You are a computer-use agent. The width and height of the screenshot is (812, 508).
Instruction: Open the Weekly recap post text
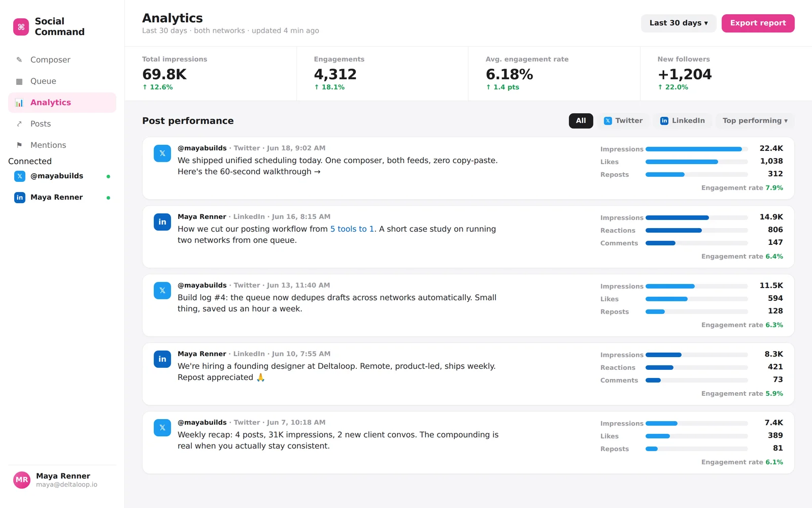point(338,440)
